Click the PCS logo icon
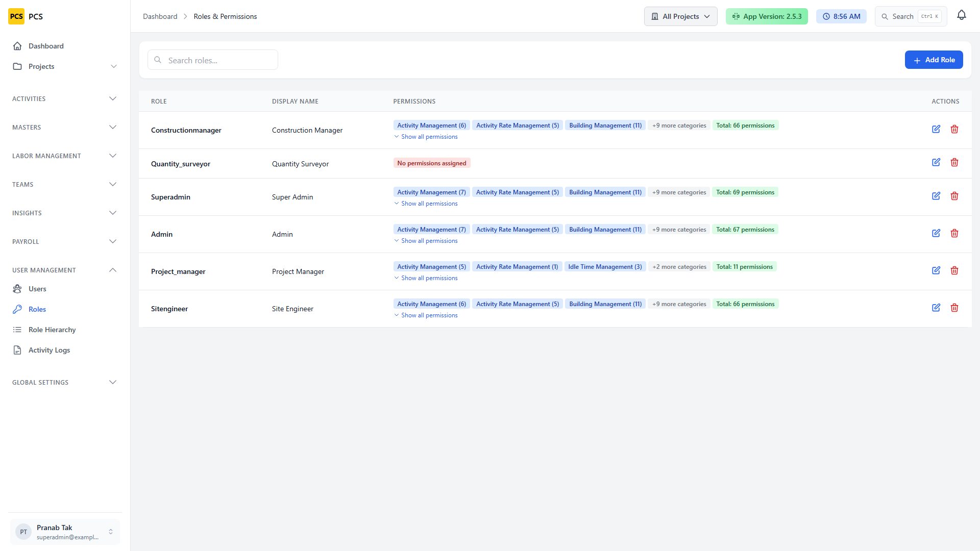The height and width of the screenshot is (551, 980). (x=16, y=16)
